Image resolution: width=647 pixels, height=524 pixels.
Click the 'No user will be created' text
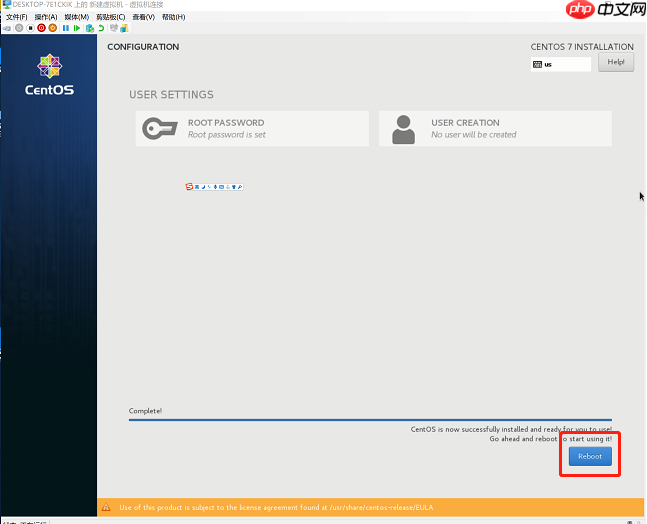(x=474, y=135)
